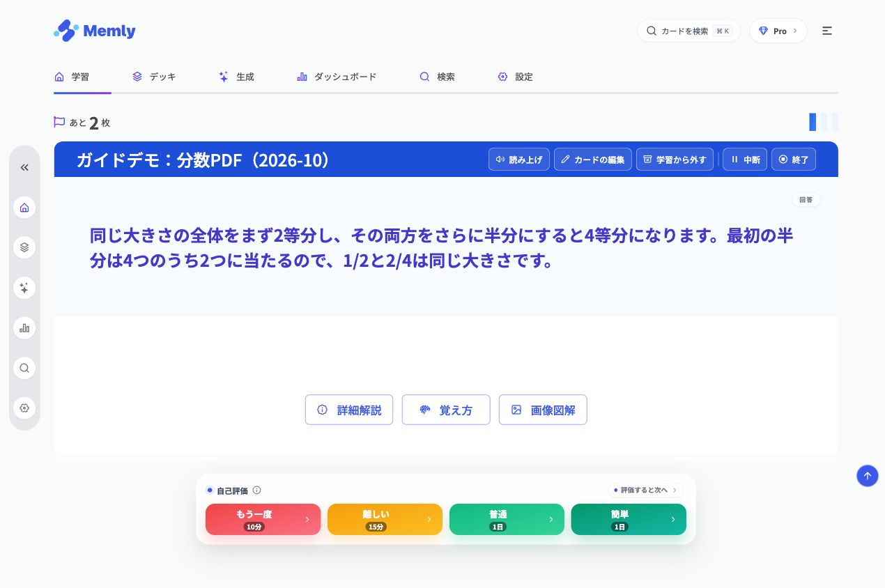Click the 読み上げ read-aloud button
This screenshot has height=588, width=885.
[x=519, y=159]
